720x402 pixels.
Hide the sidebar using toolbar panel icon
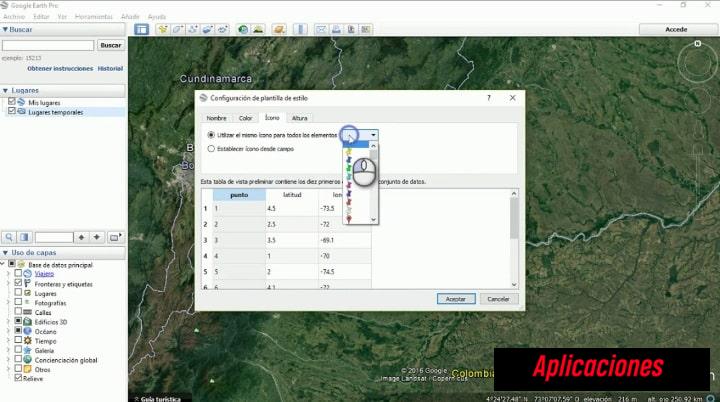coord(141,29)
